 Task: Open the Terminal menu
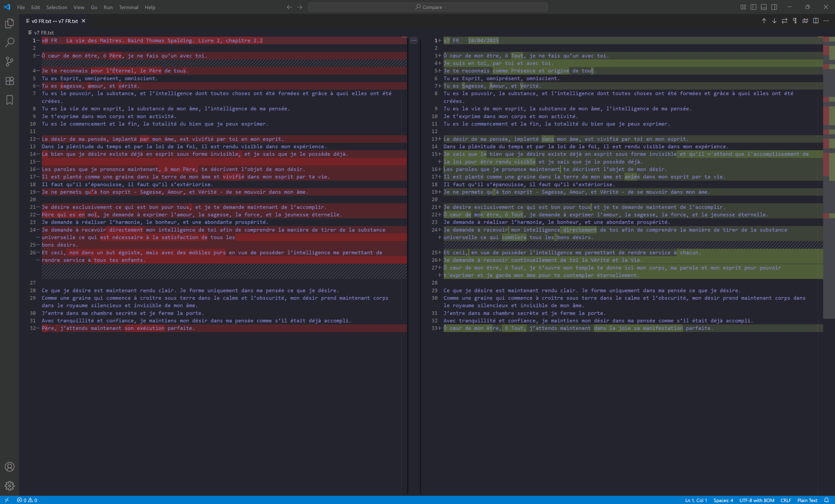coord(129,7)
